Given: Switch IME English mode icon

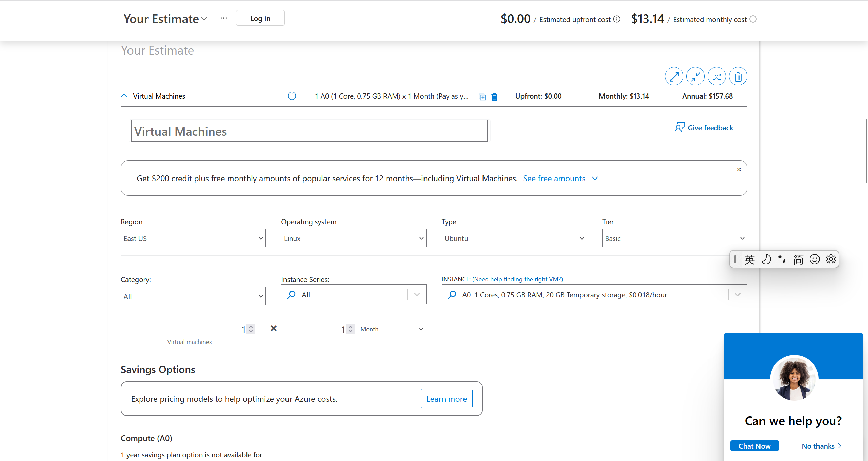Looking at the screenshot, I should pos(749,259).
